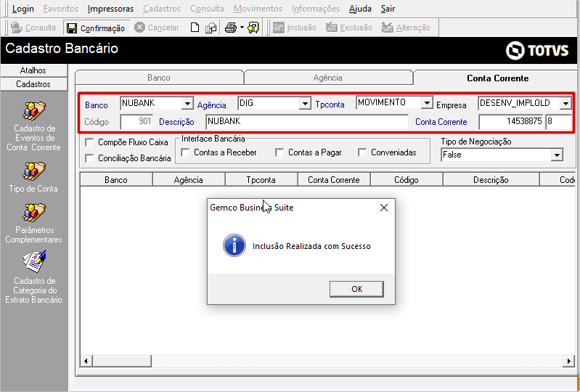Click the grid's right scroll arrow
Screen dimensions: 580x392
568,361
